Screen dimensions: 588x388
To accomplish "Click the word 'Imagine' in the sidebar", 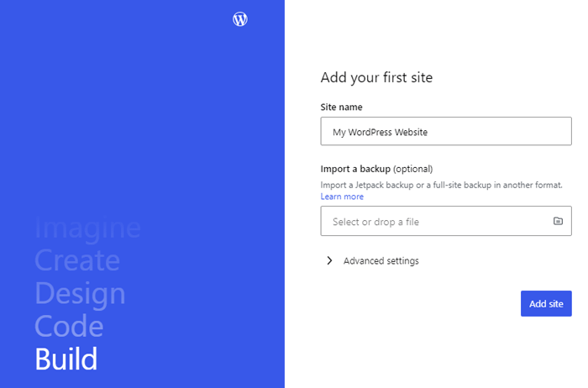I will (x=87, y=228).
